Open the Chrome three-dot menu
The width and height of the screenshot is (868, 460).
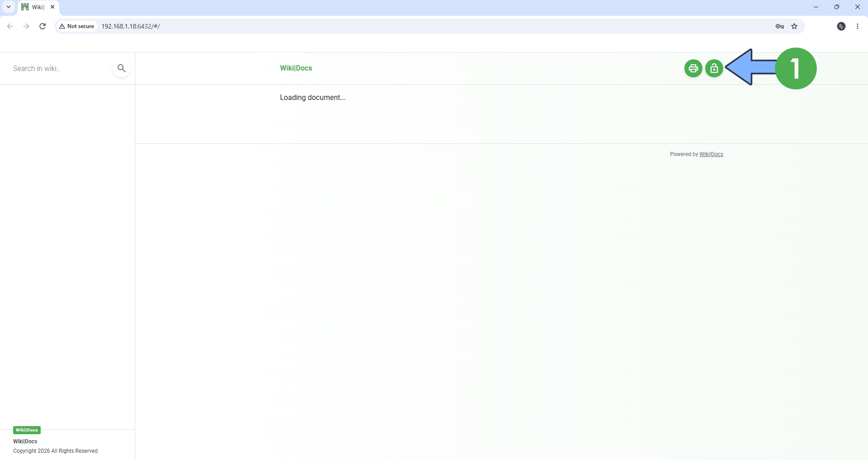(858, 26)
